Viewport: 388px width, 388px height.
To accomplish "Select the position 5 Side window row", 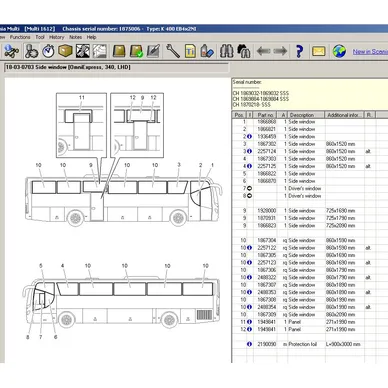I will click(x=310, y=174).
